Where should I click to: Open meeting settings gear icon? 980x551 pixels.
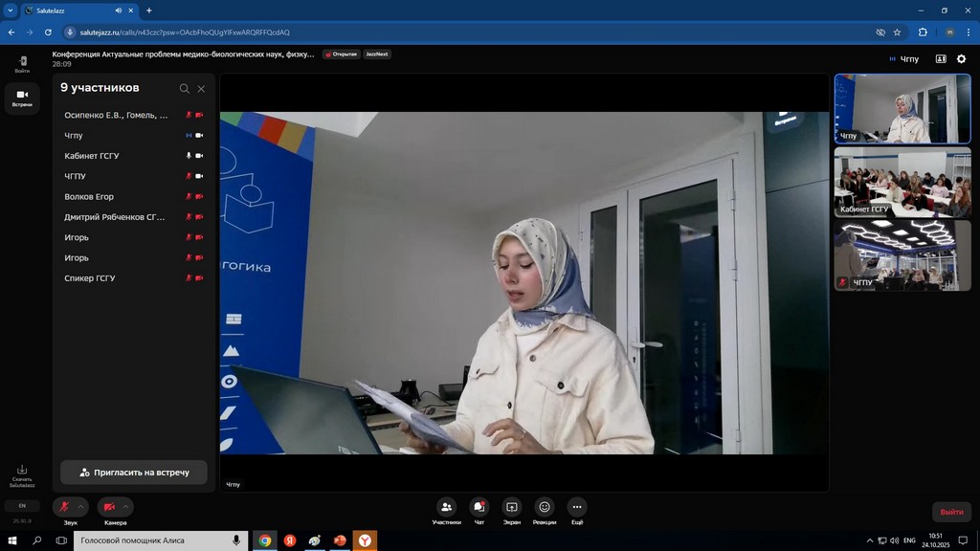click(x=962, y=59)
